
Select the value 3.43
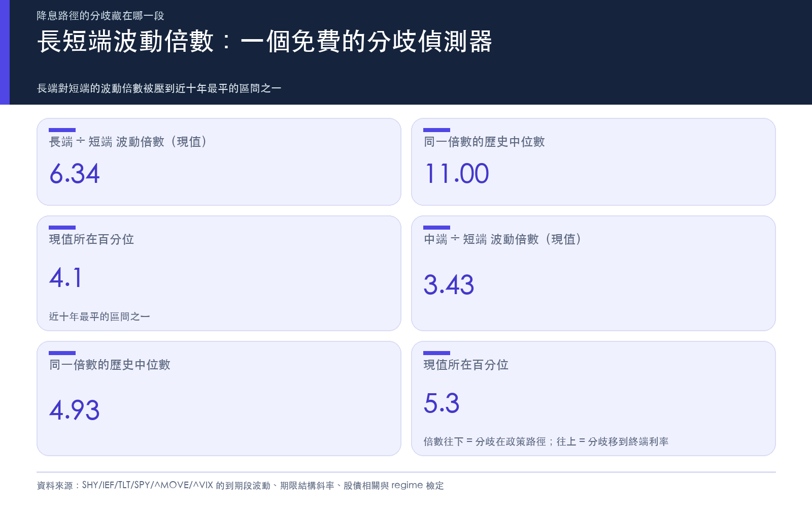pos(449,284)
